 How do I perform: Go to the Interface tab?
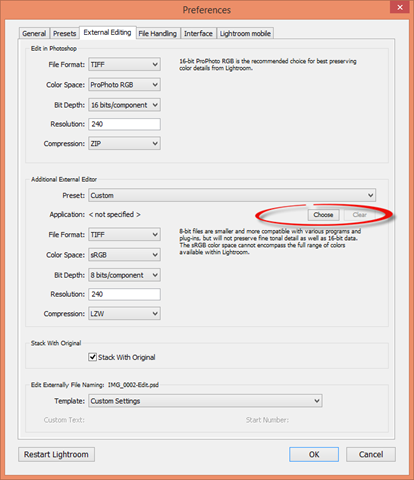[198, 33]
